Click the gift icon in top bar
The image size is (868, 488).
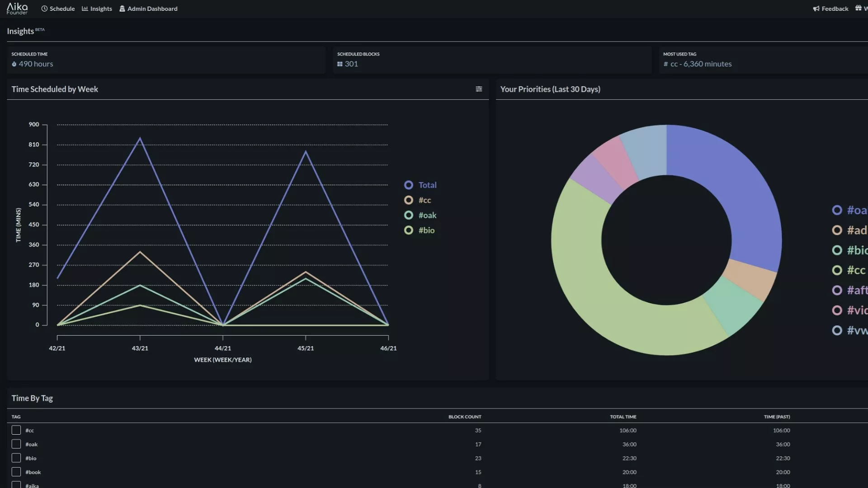(858, 8)
